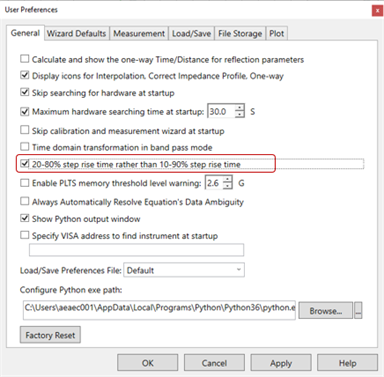384x377 pixels.
Task: Click the 2.6 memory threshold field
Action: point(214,183)
